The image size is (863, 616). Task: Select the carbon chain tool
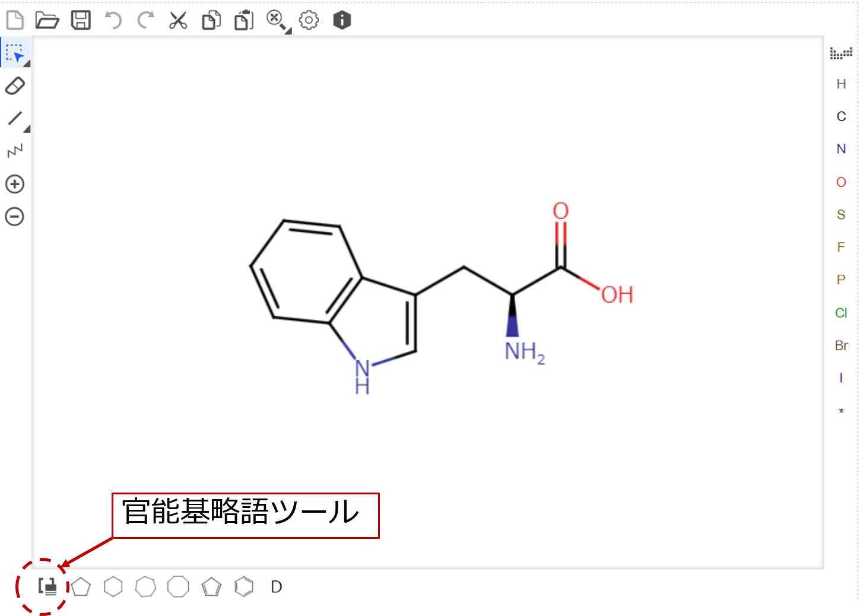[15, 151]
